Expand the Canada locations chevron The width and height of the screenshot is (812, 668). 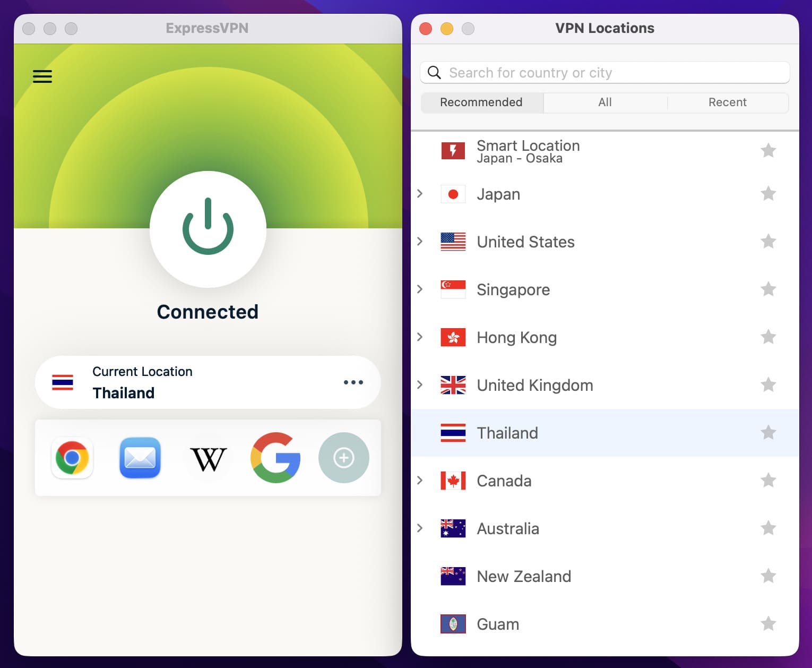pyautogui.click(x=420, y=480)
